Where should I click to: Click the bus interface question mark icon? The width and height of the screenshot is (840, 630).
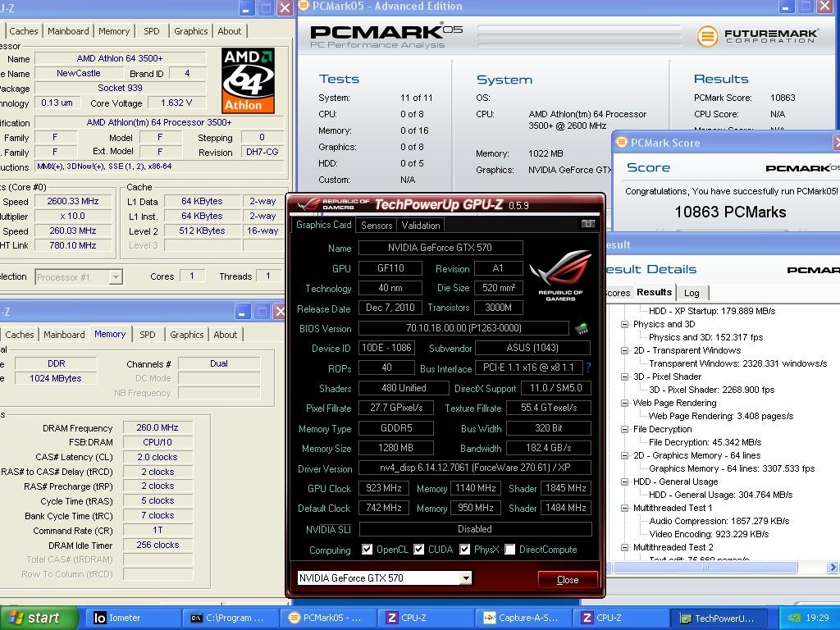(x=588, y=367)
